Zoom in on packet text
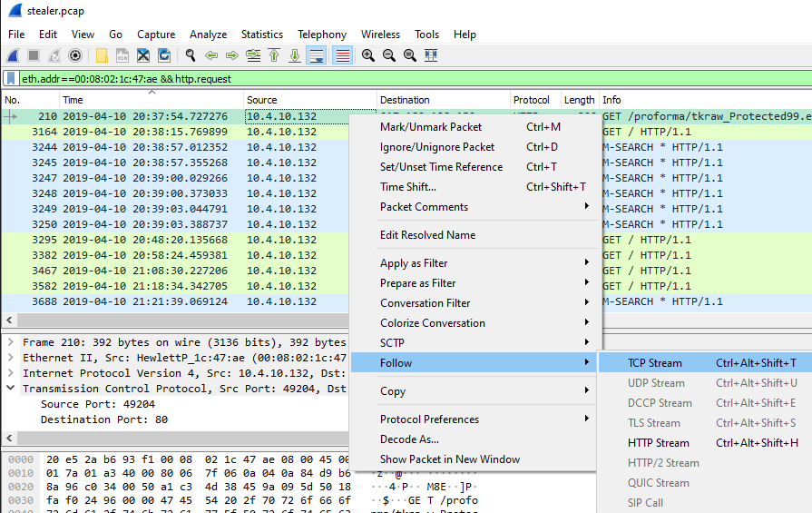This screenshot has height=513, width=812. coord(368,55)
